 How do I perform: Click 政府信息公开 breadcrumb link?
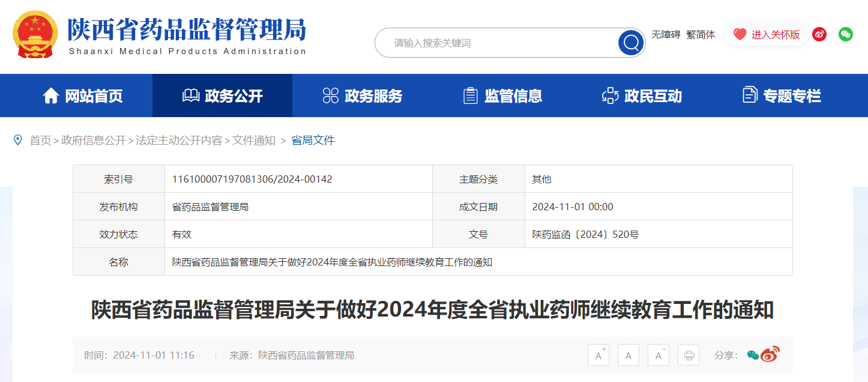(94, 141)
